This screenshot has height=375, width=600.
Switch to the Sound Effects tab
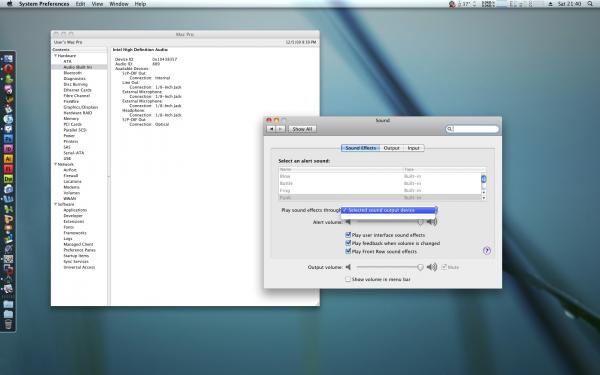(360, 148)
